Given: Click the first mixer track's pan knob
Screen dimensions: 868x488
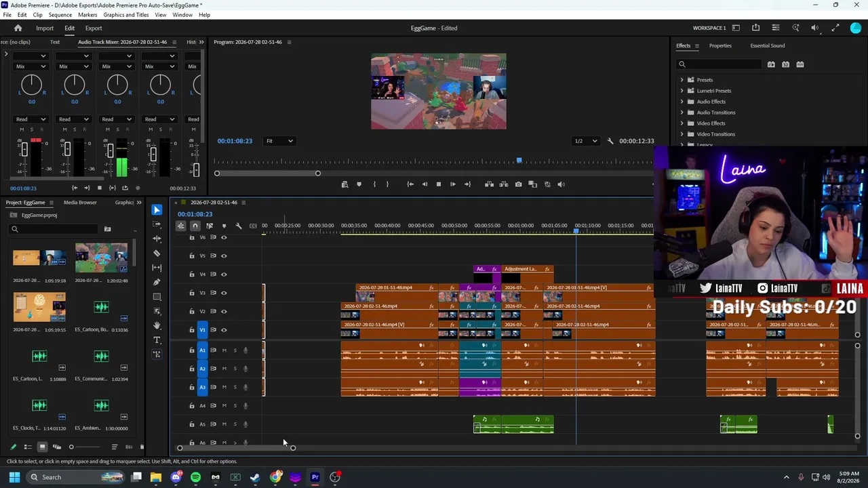Looking at the screenshot, I should [x=31, y=85].
